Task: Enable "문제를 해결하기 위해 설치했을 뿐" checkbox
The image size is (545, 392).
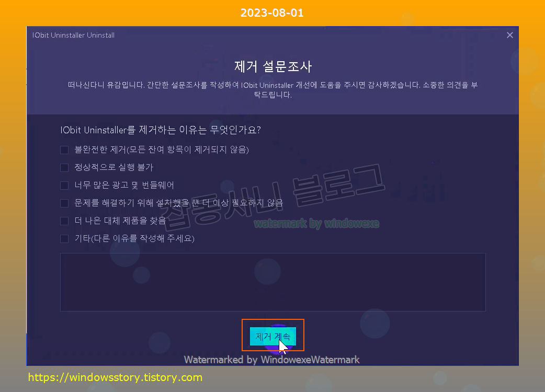Action: tap(64, 203)
